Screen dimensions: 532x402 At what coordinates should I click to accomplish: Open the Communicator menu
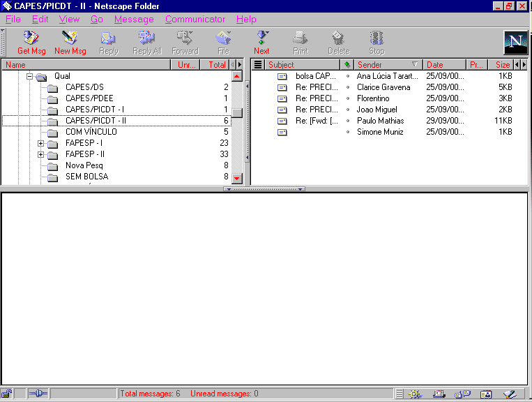[x=195, y=20]
